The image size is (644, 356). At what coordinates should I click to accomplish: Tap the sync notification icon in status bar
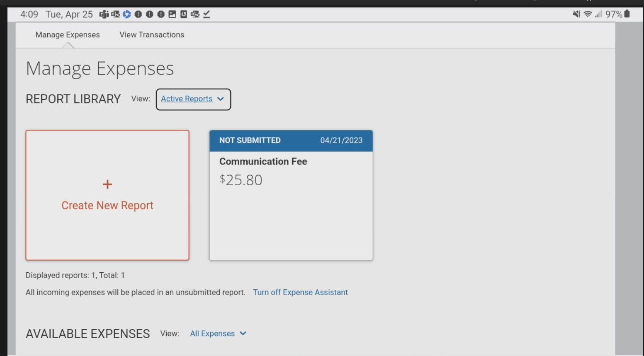pyautogui.click(x=183, y=15)
